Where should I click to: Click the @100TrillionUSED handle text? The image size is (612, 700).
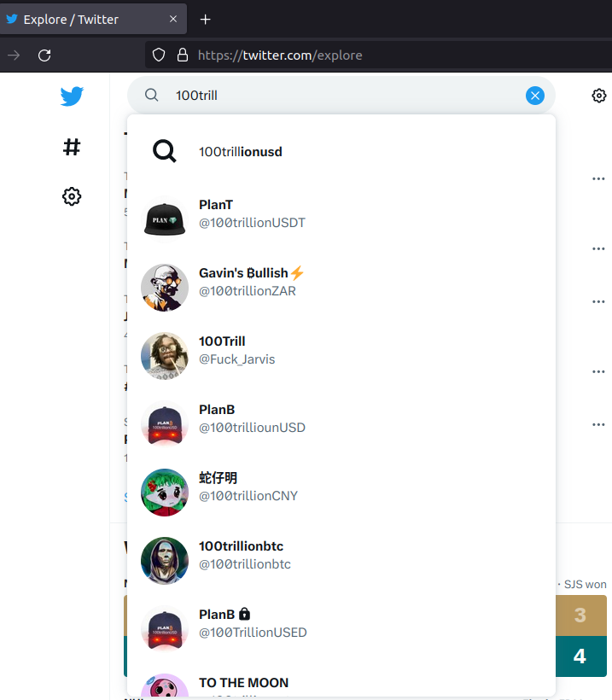[253, 633]
